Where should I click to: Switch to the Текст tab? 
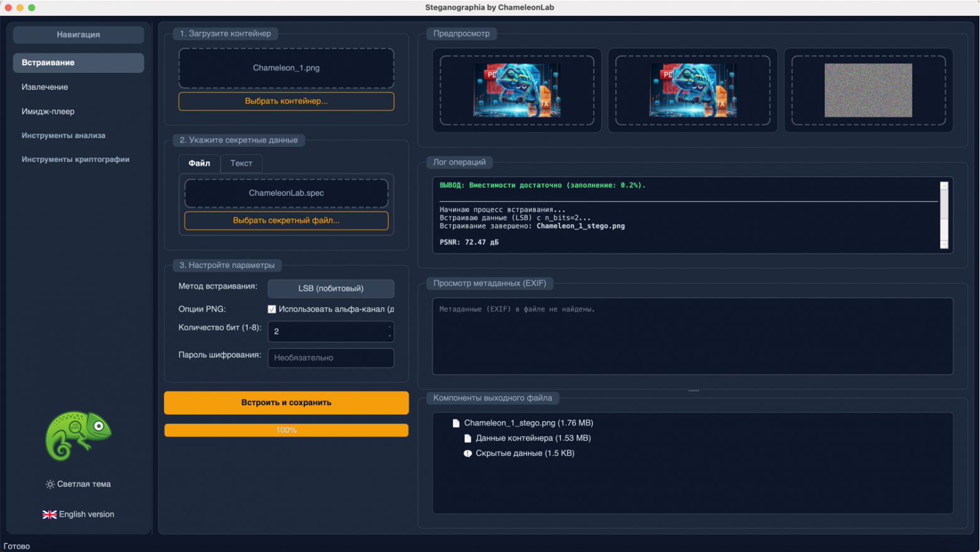click(241, 163)
